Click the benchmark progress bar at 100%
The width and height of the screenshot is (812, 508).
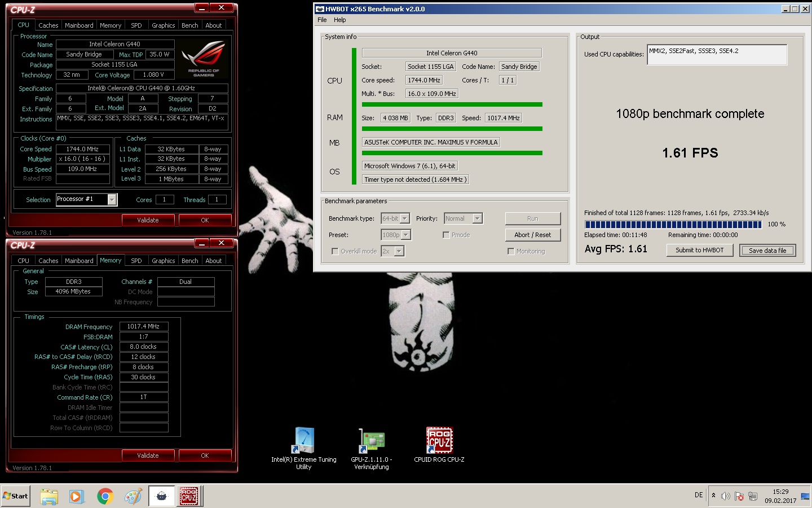pos(673,225)
